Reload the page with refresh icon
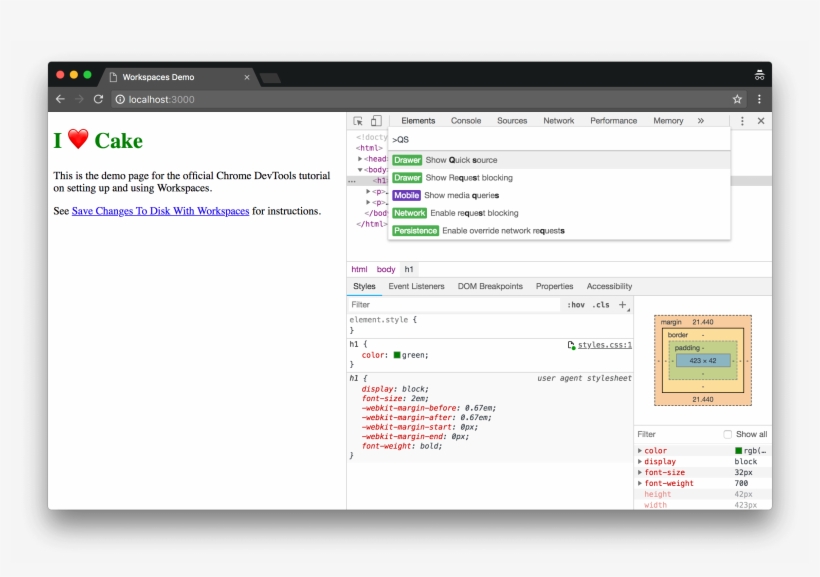 (x=98, y=99)
